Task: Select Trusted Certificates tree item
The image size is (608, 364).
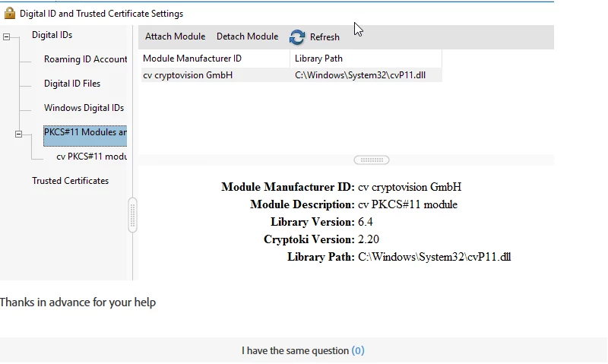Action: click(70, 181)
